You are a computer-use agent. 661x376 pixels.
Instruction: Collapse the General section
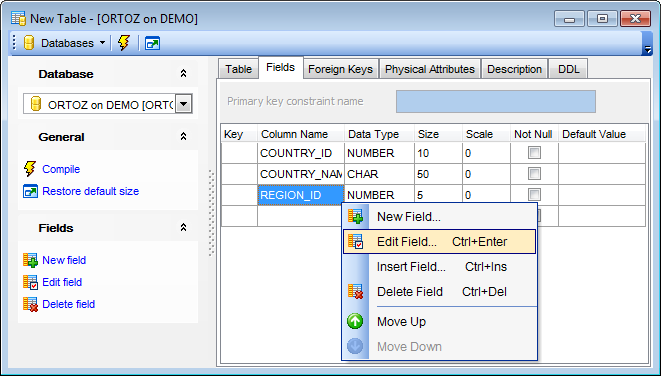183,137
